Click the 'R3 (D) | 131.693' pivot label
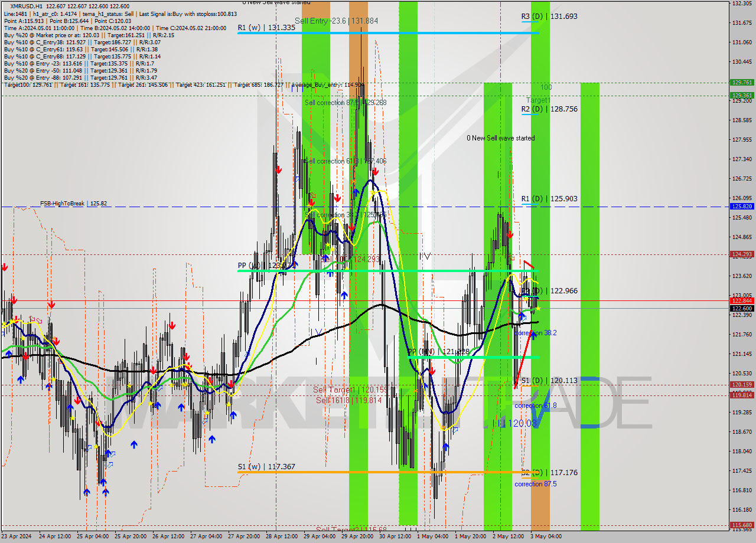The width and height of the screenshot is (756, 543). [x=549, y=17]
